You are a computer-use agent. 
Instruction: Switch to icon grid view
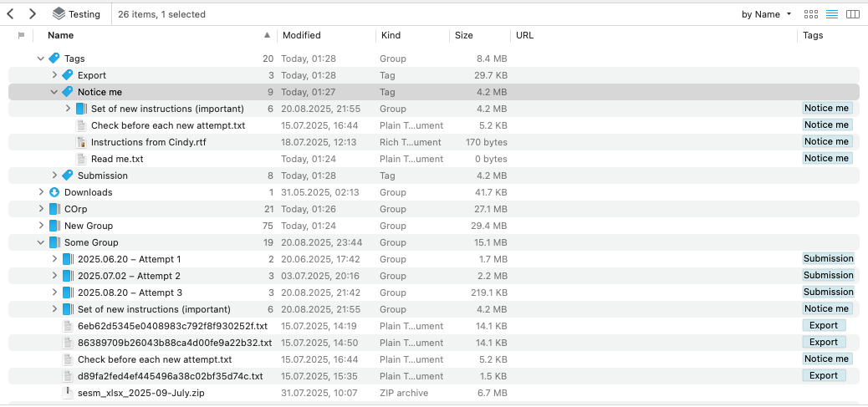click(x=810, y=14)
